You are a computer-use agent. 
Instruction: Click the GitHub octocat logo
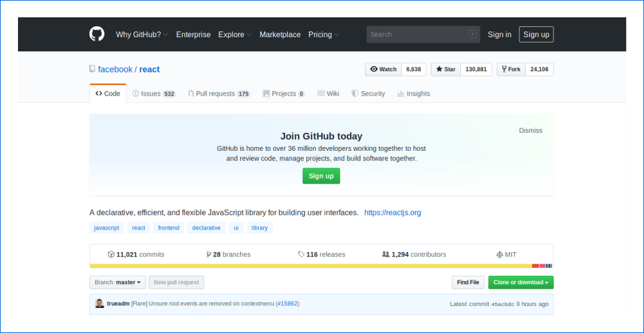96,34
